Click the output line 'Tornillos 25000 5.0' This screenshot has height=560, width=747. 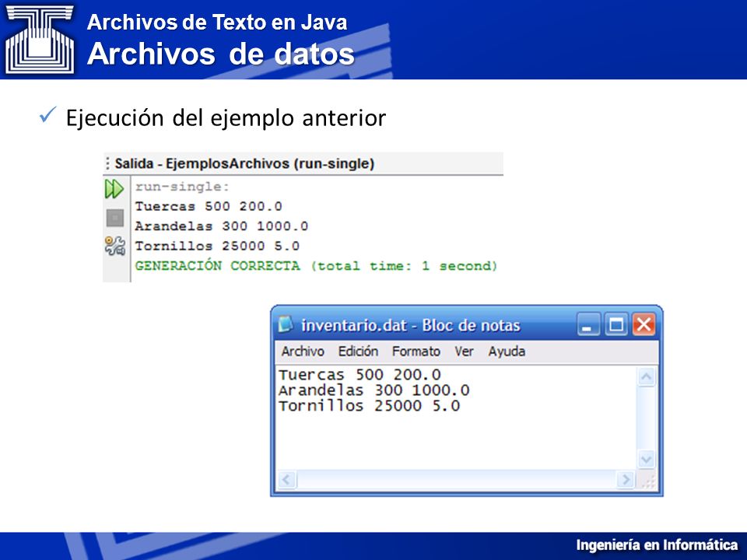pos(217,247)
